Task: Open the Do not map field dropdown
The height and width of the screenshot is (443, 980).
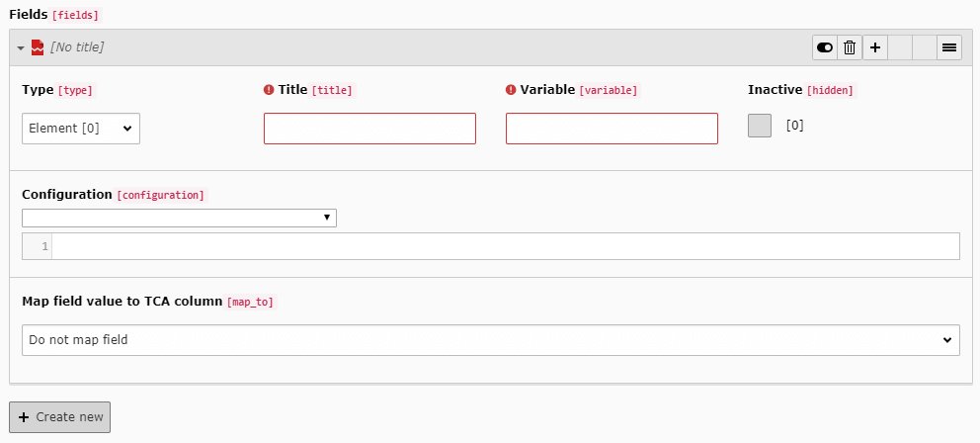Action: tap(490, 340)
